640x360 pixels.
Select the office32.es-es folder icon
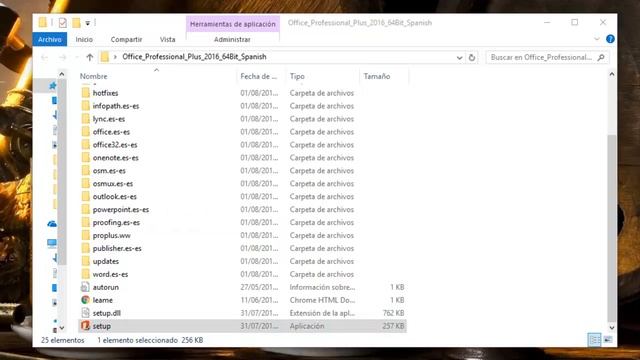point(85,144)
